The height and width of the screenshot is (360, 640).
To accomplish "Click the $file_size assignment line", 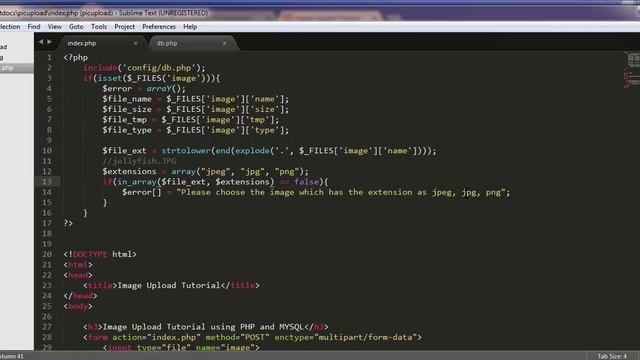I will click(196, 109).
